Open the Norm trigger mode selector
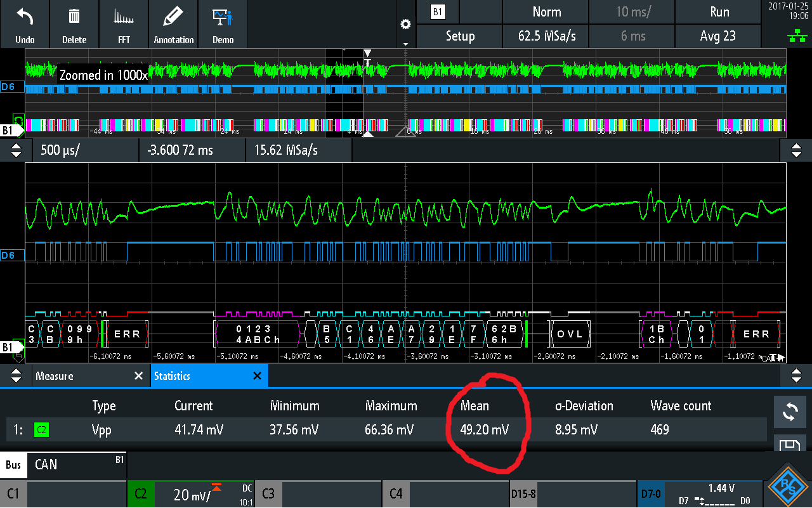Image resolution: width=812 pixels, height=508 pixels. [x=546, y=12]
